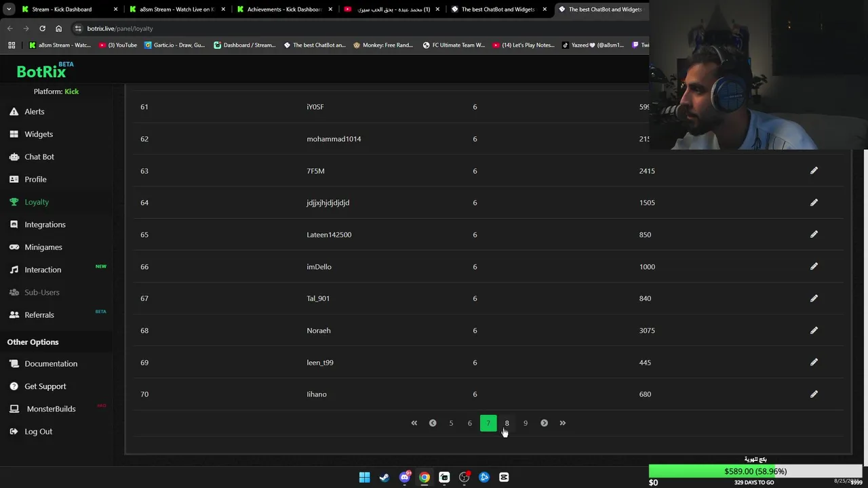Click the pencil icon for jdjjxjhjdjdjdjd
This screenshot has width=868, height=488.
(814, 203)
